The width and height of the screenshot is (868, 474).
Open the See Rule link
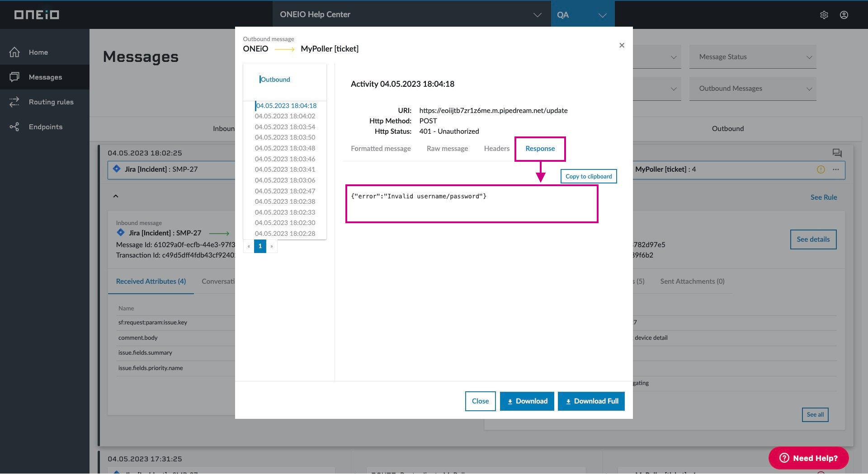824,197
